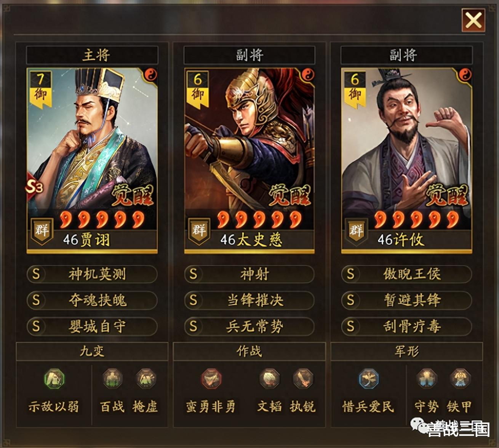Select the 百战 tactic icon
Image resolution: width=499 pixels, height=448 pixels.
(x=112, y=379)
